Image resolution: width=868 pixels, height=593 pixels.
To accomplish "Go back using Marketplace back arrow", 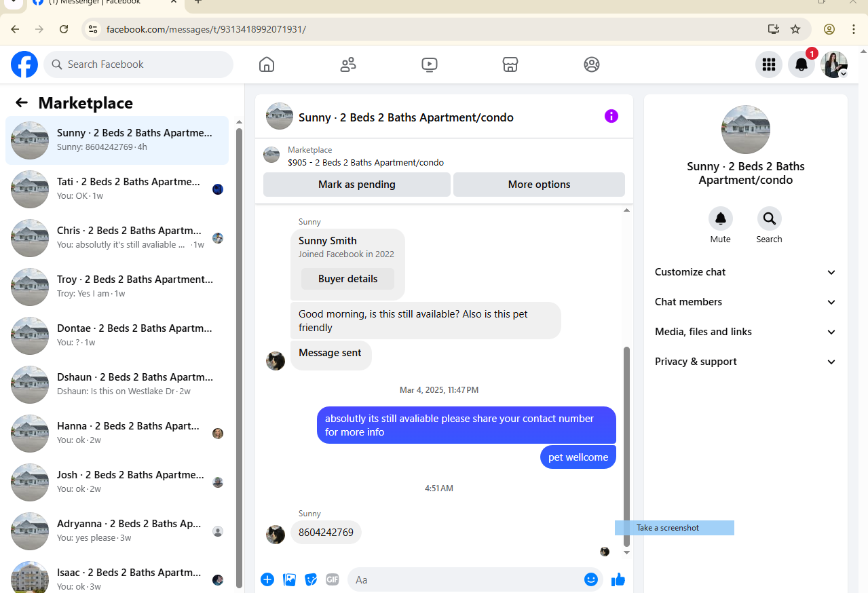I will point(22,102).
